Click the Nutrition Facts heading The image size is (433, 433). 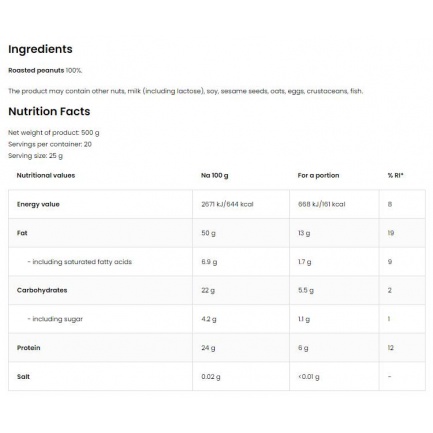pyautogui.click(x=49, y=111)
